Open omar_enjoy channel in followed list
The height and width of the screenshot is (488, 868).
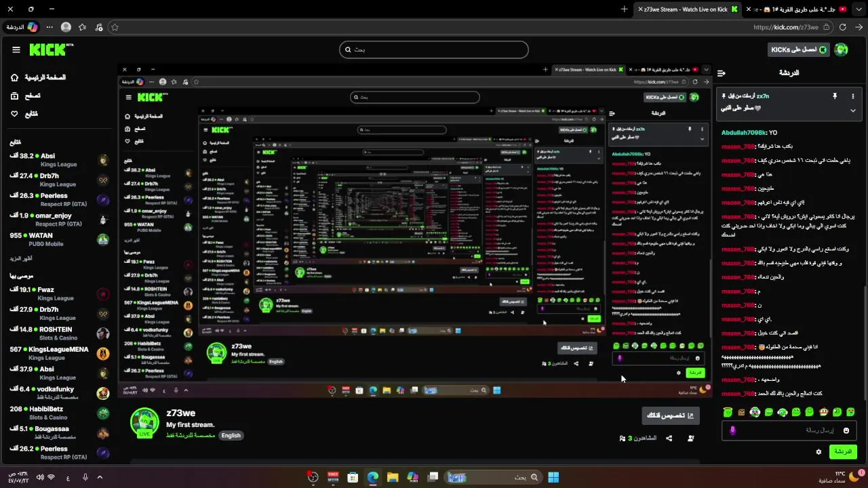click(60, 220)
